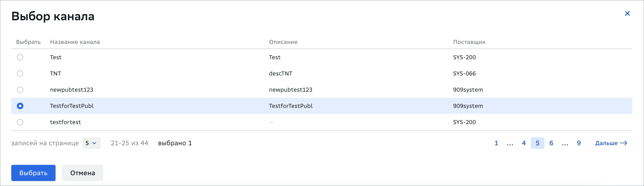Click the descTNT description cell

click(x=281, y=73)
